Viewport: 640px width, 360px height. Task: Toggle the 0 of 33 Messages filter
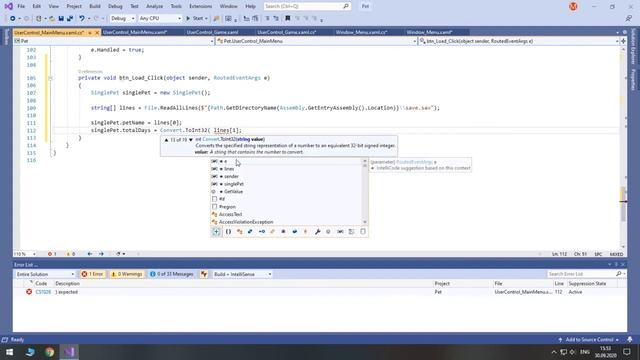[171, 274]
